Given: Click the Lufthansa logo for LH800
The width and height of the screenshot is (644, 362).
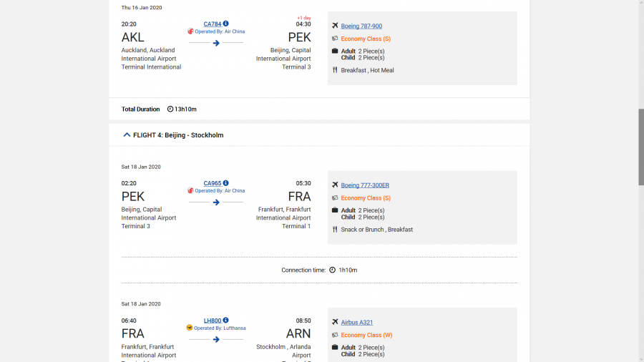Looking at the screenshot, I should tap(190, 328).
